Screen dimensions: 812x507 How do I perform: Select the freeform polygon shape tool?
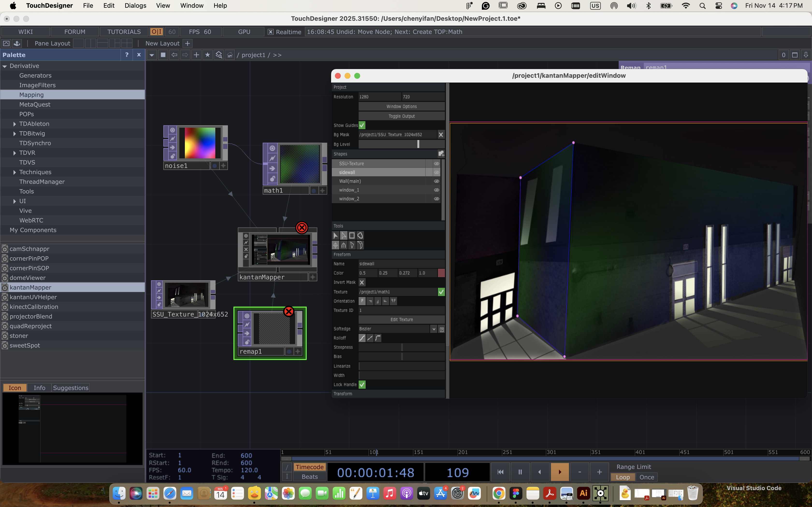coord(360,235)
